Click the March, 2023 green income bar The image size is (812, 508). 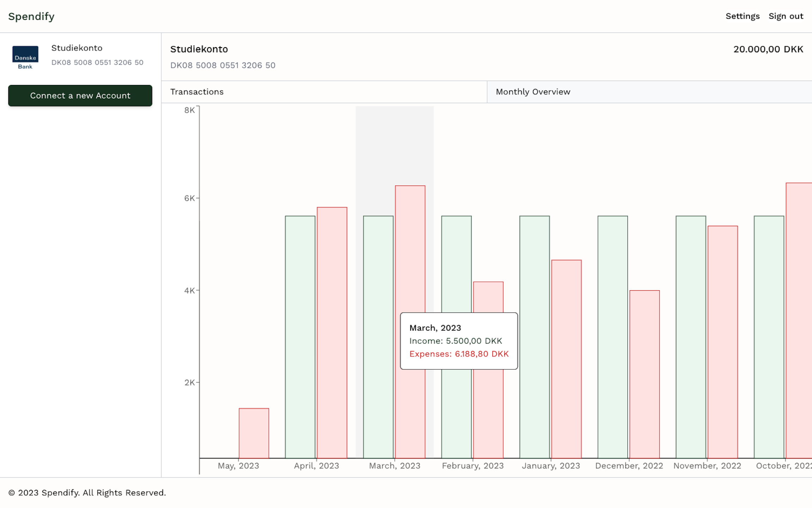click(x=378, y=337)
